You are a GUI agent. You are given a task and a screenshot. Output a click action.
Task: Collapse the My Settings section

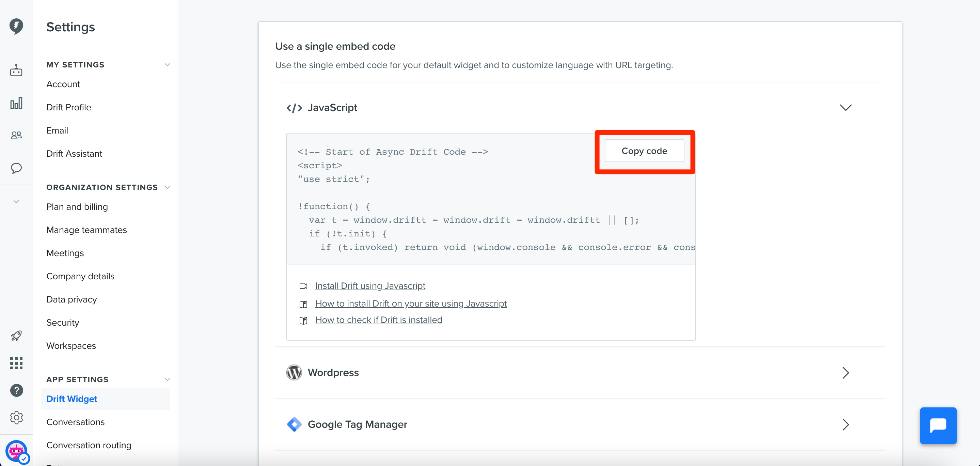pyautogui.click(x=167, y=65)
